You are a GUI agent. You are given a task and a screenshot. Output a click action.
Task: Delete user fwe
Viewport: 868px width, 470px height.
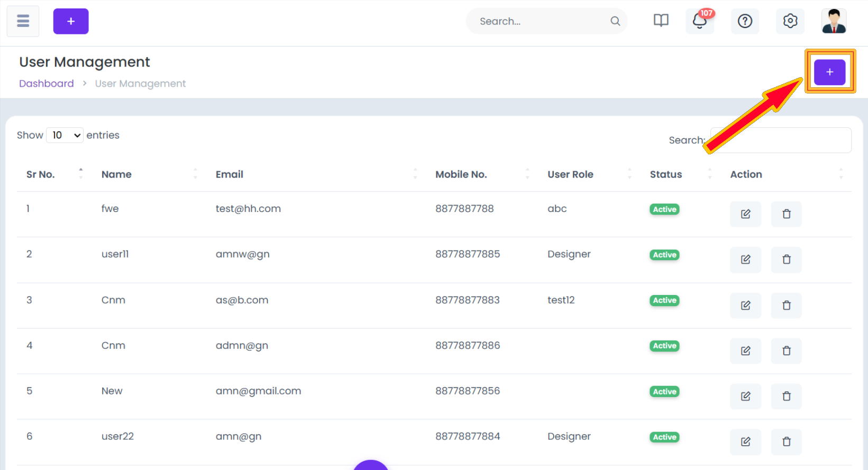click(786, 214)
